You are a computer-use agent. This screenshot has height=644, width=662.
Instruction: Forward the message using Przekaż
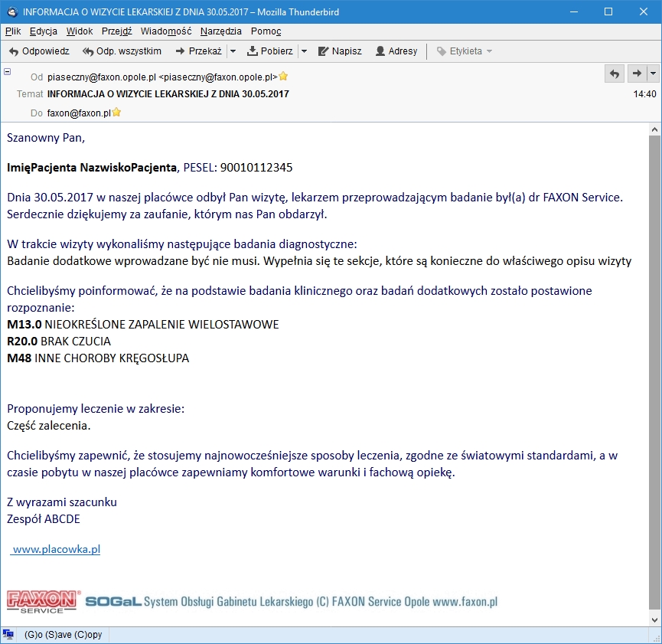(x=198, y=51)
